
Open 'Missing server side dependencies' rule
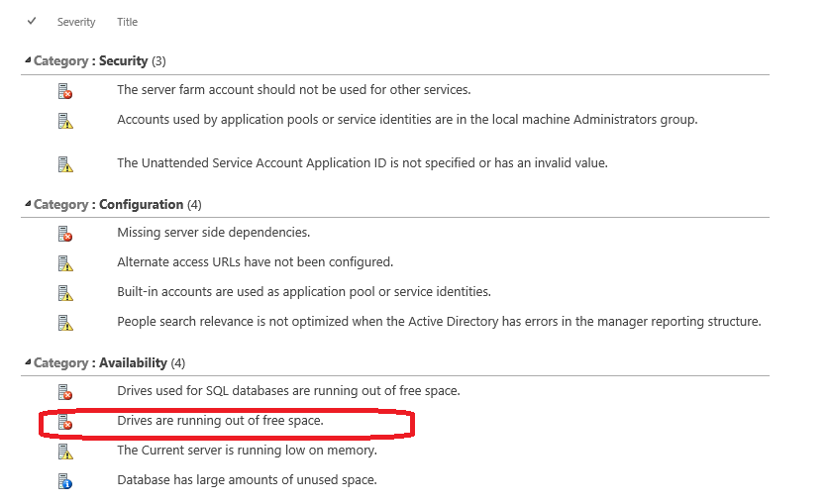coord(213,233)
